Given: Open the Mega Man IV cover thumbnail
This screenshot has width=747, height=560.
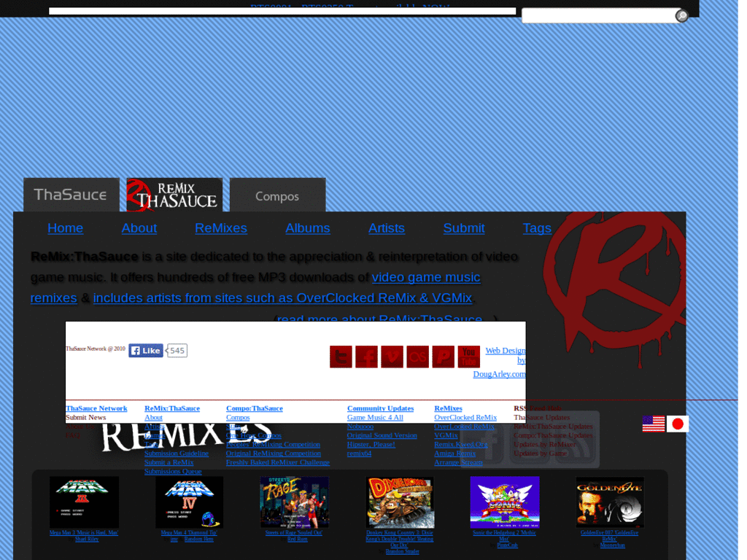Looking at the screenshot, I should [x=189, y=502].
